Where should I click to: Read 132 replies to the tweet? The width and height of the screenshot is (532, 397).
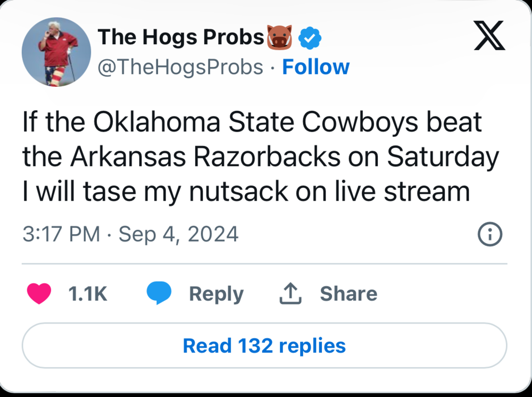point(264,345)
